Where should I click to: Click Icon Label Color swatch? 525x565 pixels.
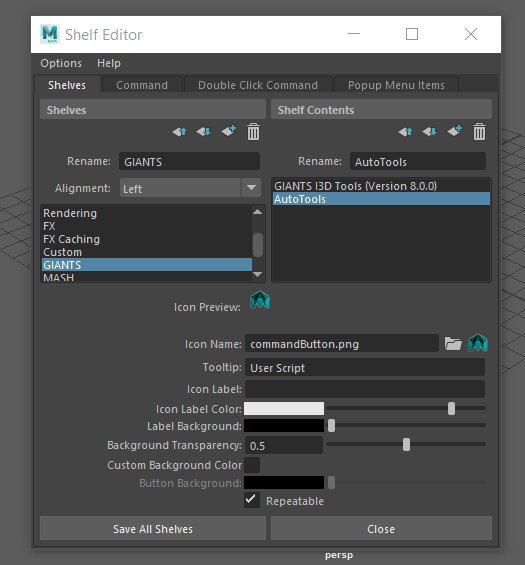coord(284,409)
